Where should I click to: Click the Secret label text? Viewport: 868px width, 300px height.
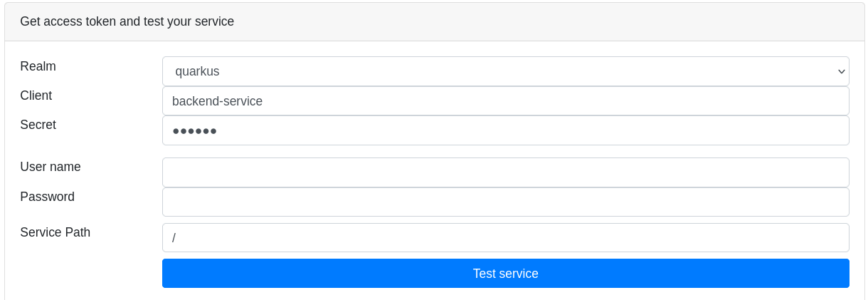pyautogui.click(x=38, y=125)
